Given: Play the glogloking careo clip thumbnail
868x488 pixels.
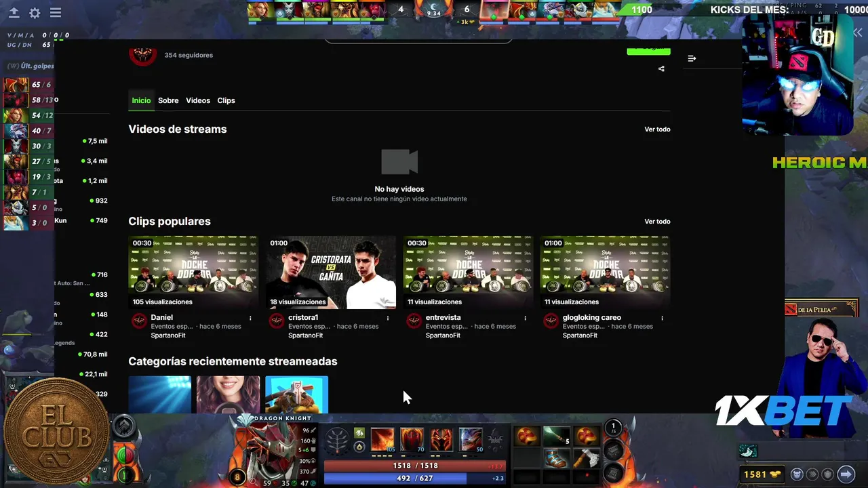Looking at the screenshot, I should pyautogui.click(x=605, y=272).
